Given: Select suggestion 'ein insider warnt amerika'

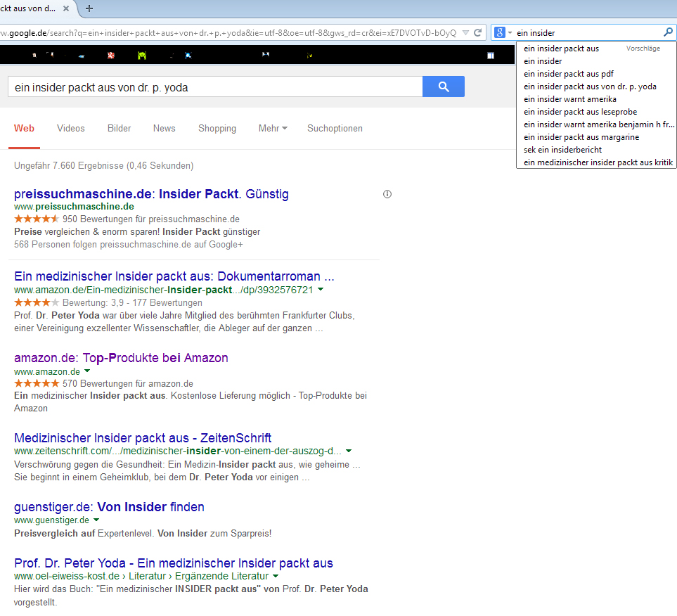Looking at the screenshot, I should click(569, 99).
